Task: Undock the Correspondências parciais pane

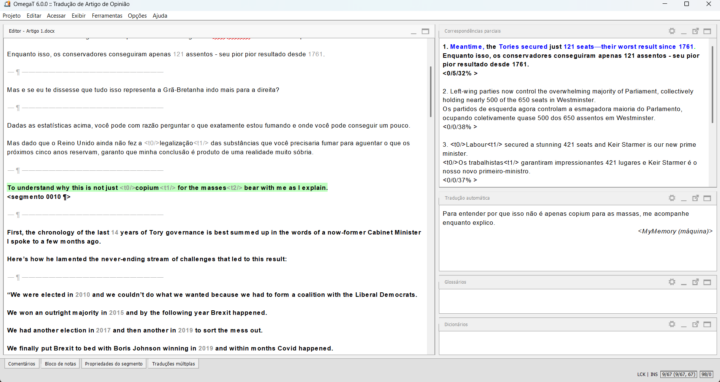Action: [696, 31]
